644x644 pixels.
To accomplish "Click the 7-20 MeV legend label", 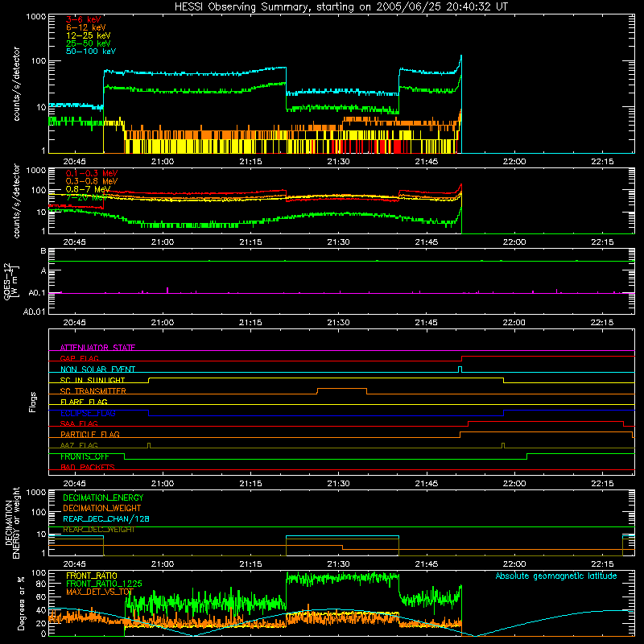I will [x=86, y=197].
